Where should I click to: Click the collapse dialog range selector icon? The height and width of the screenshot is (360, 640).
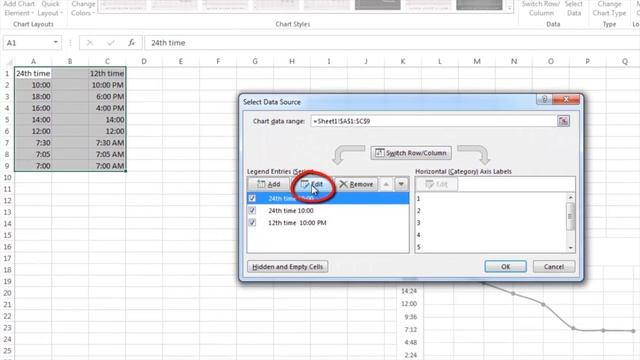point(563,121)
